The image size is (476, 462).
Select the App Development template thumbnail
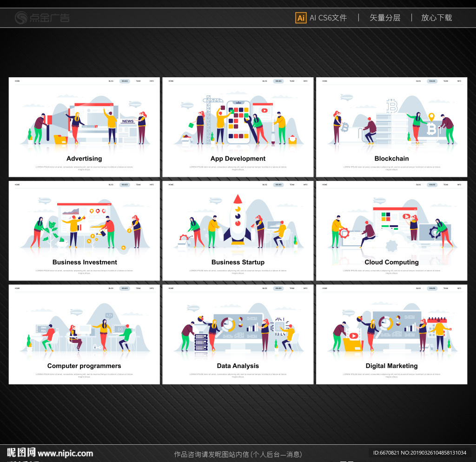238,127
